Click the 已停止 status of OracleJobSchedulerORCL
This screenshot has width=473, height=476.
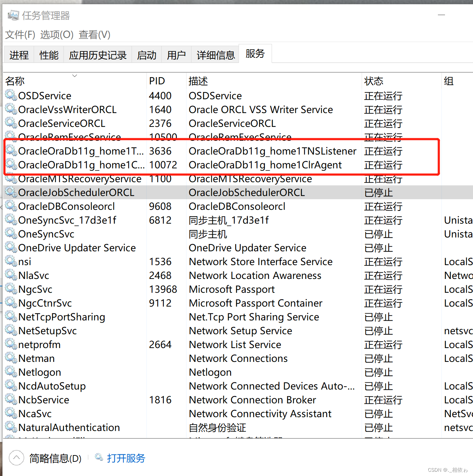379,193
